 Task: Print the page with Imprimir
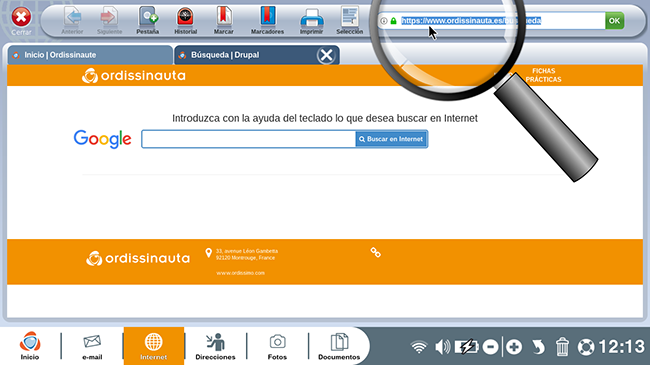click(x=311, y=20)
